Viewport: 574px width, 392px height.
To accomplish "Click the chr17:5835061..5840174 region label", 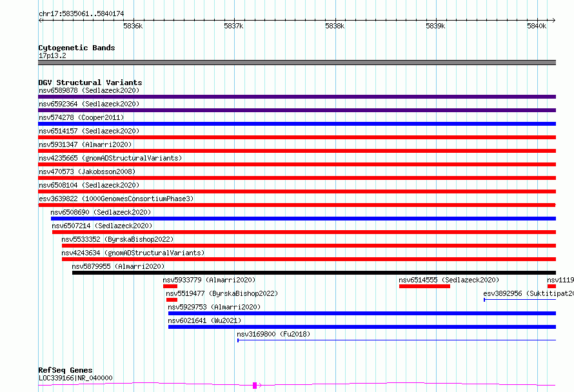I will pos(81,14).
